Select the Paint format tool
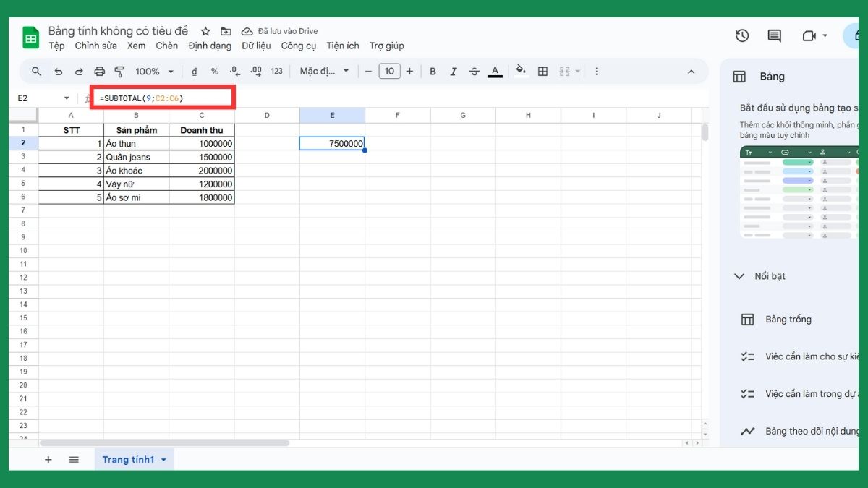 tap(119, 71)
